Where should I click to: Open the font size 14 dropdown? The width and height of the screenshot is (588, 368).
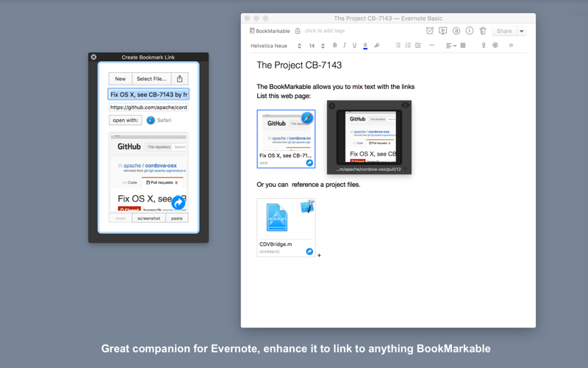tap(317, 46)
